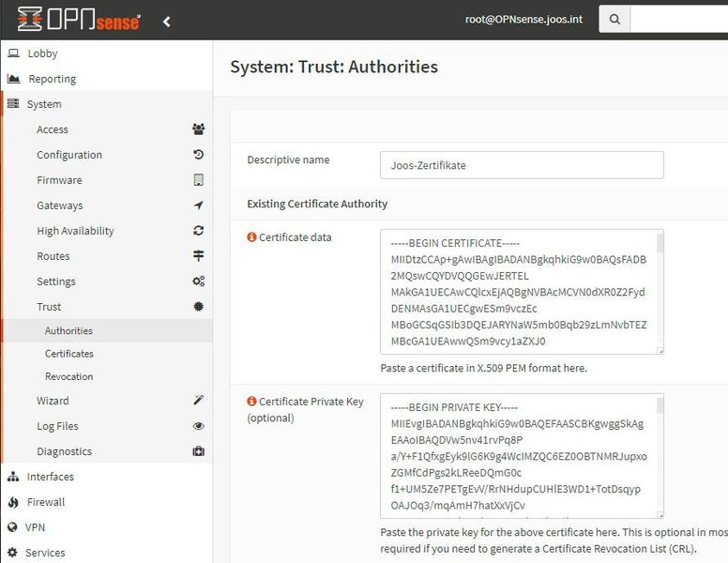Click the Gateways arrow icon

click(x=198, y=205)
